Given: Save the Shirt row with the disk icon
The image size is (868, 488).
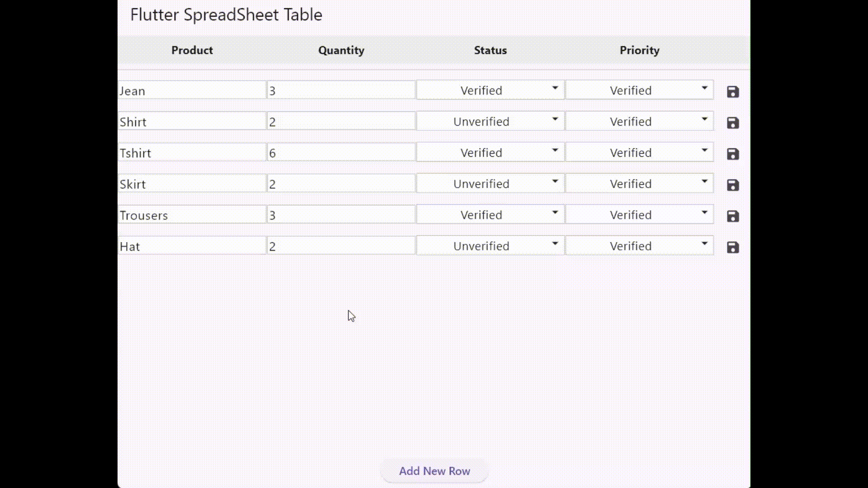Looking at the screenshot, I should pos(733,122).
